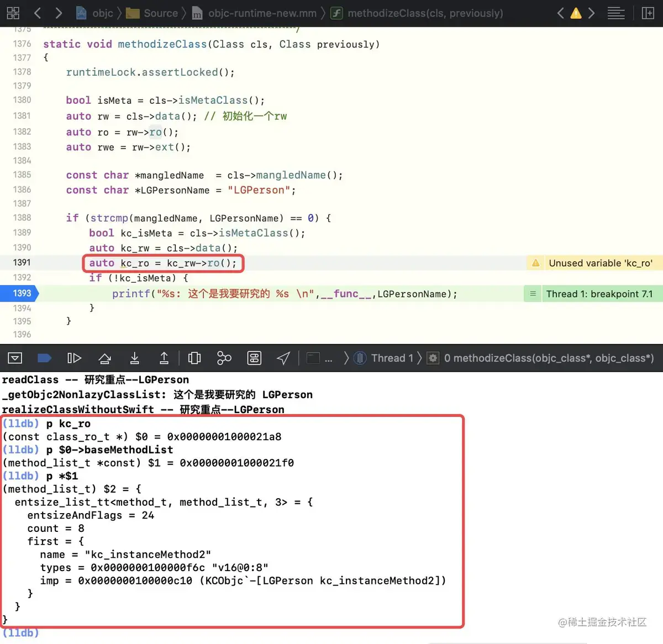Toggle breakpoints activation button
663x644 pixels.
[44, 358]
